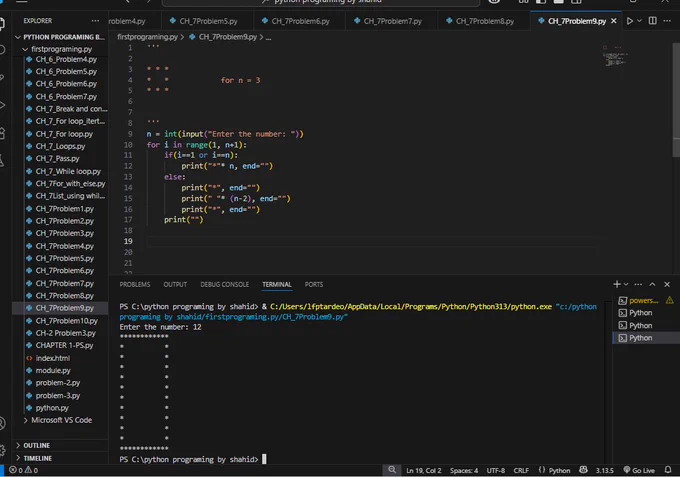Create a new terminal with plus icon
This screenshot has height=477, width=680.
tap(617, 284)
